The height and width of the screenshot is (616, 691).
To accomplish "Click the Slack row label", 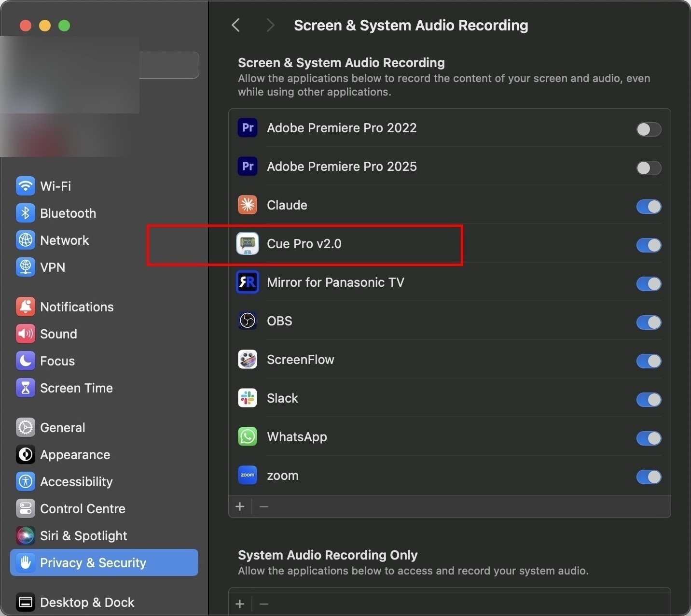I will click(282, 398).
